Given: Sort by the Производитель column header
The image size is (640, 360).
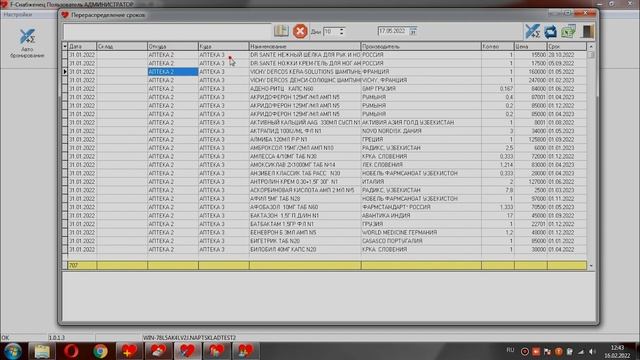Looking at the screenshot, I should pyautogui.click(x=421, y=46).
